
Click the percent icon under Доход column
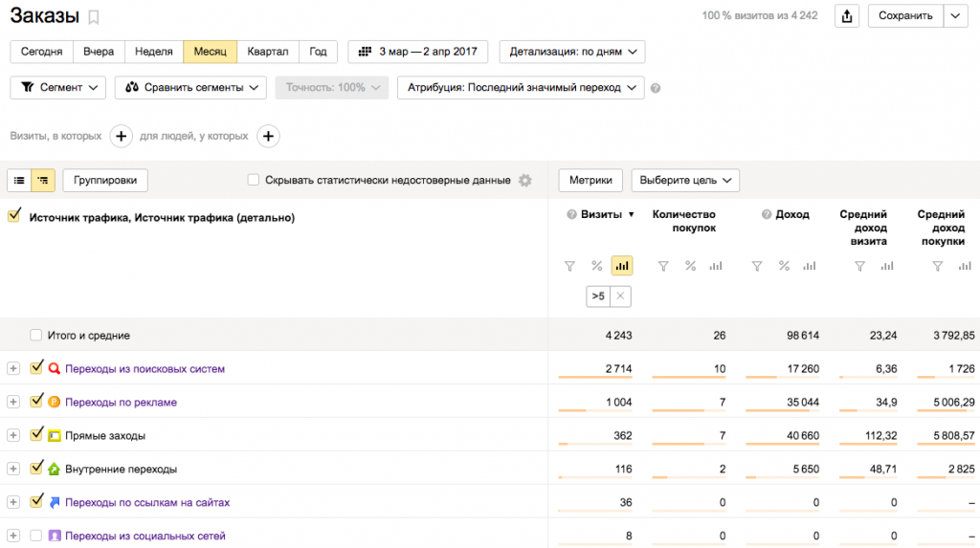click(x=784, y=266)
